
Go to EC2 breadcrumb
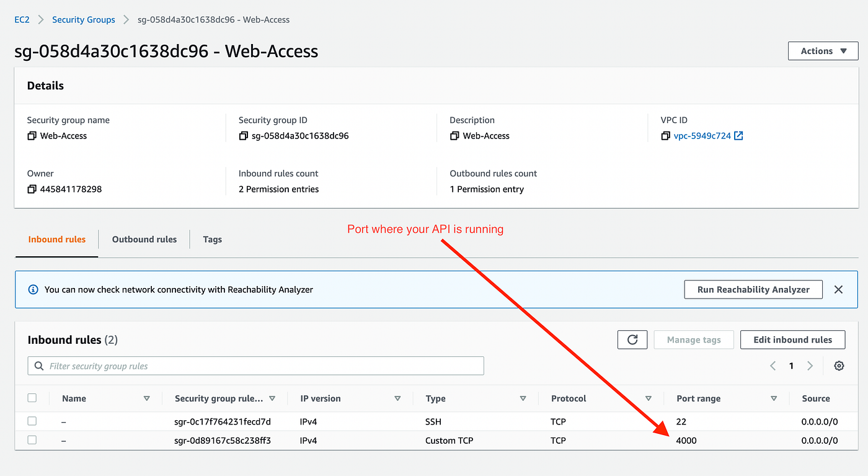(22, 19)
